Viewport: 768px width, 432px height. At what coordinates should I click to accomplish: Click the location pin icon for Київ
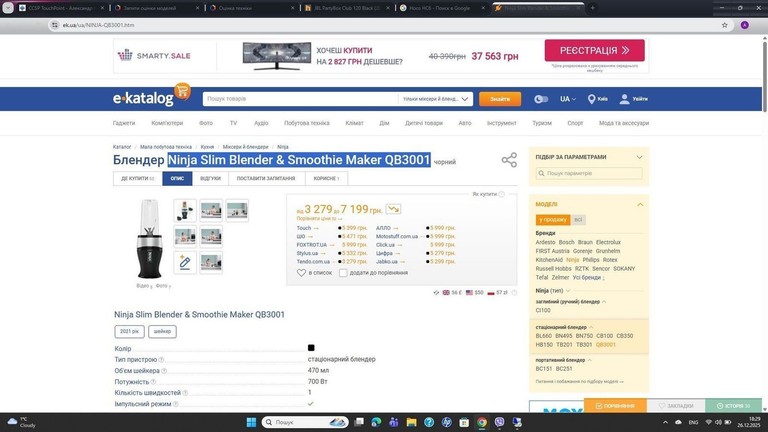point(591,99)
